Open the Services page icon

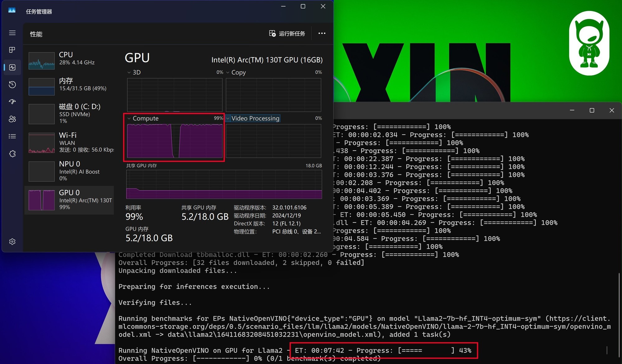pos(12,154)
